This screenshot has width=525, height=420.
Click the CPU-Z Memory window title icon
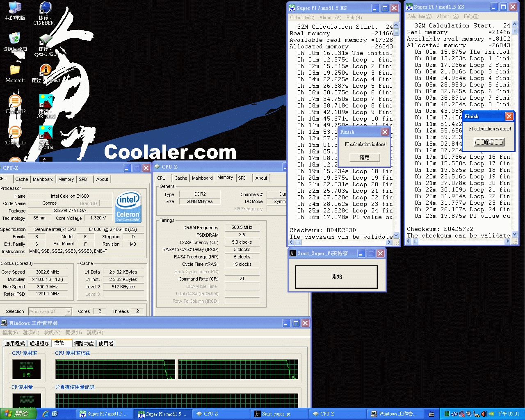(157, 167)
